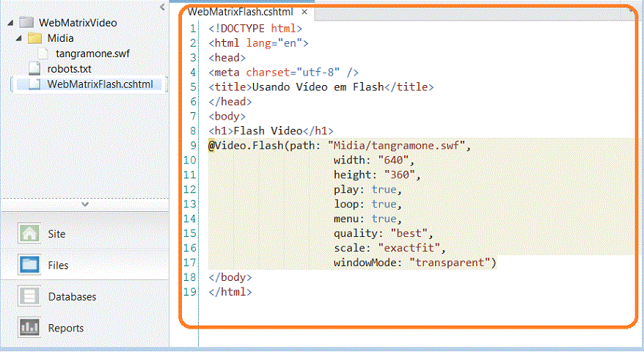
Task: Click the down chevron above workspace selector
Action: (85, 204)
